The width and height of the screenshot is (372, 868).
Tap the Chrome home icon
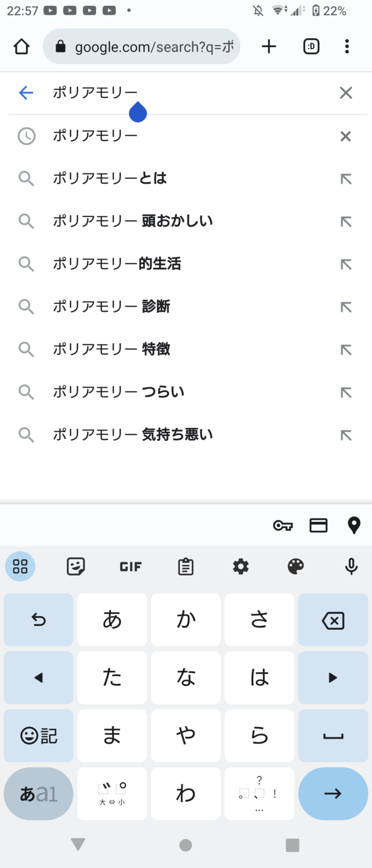click(21, 46)
